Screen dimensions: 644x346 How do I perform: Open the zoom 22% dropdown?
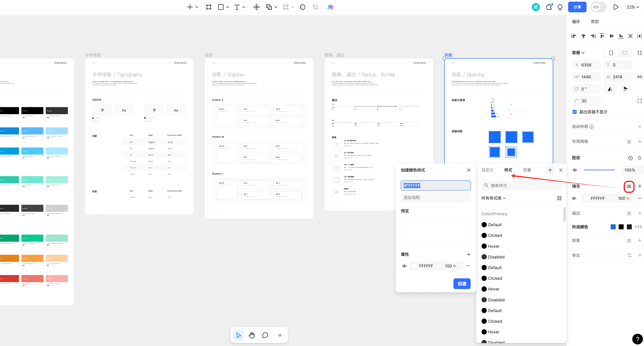point(632,7)
